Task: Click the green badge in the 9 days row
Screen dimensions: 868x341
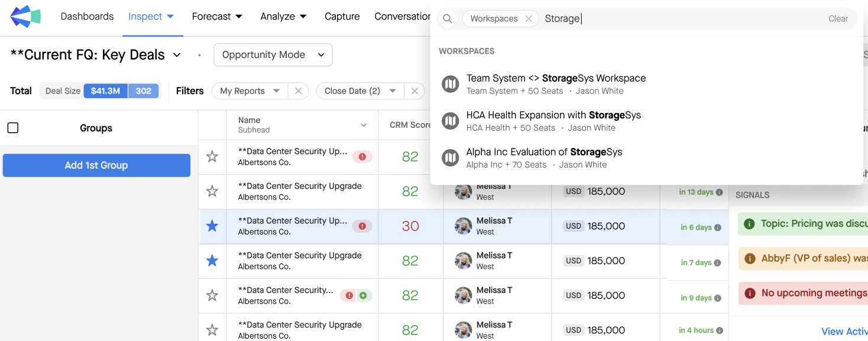Action: pos(363,295)
